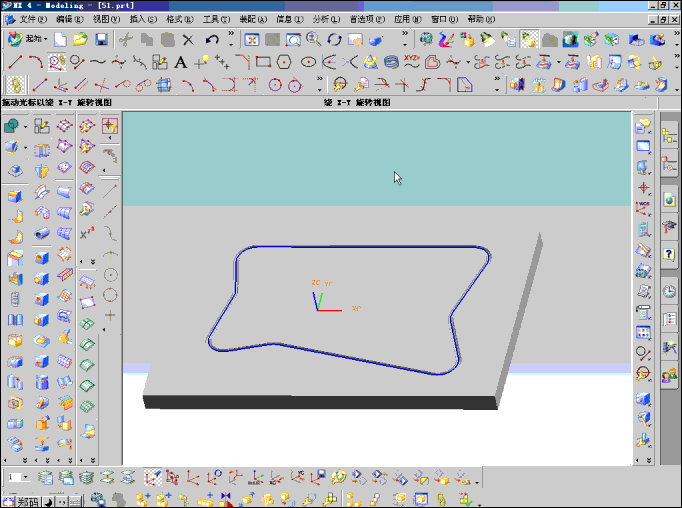Open the 视图(V) View menu
Screen dimensions: 682x508
coord(106,19)
